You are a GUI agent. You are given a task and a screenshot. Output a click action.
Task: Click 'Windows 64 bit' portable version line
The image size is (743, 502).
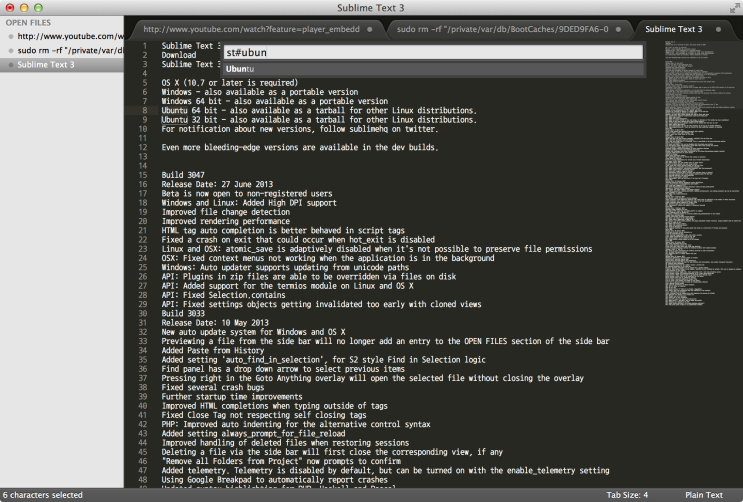[274, 101]
